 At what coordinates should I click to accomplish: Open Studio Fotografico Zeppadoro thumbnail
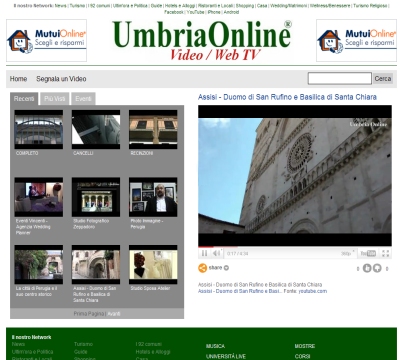click(x=96, y=197)
